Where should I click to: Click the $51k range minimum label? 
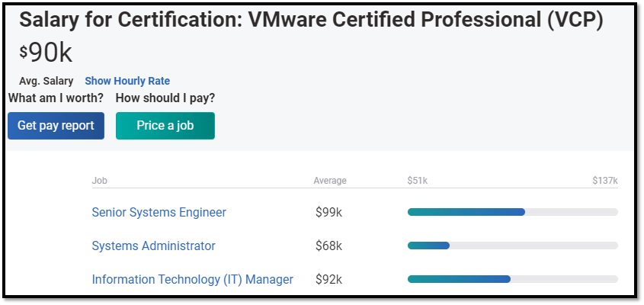click(418, 181)
